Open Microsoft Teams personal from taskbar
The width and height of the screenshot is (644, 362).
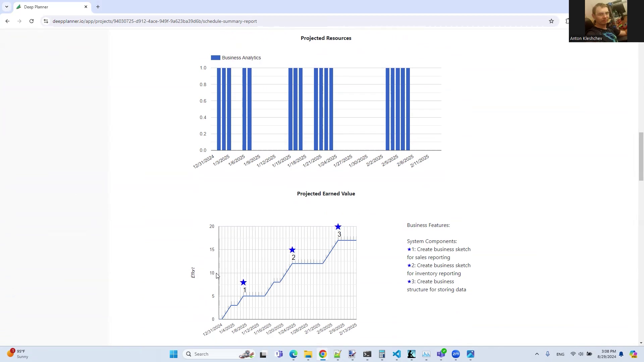pos(279,354)
